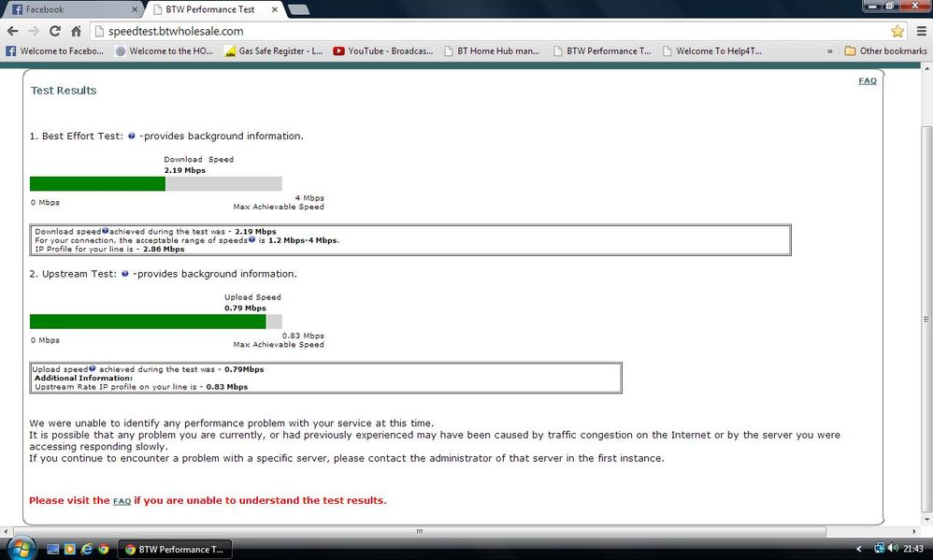The width and height of the screenshot is (933, 560).
Task: Launch Chrome from the quick launch bar
Action: click(x=104, y=550)
